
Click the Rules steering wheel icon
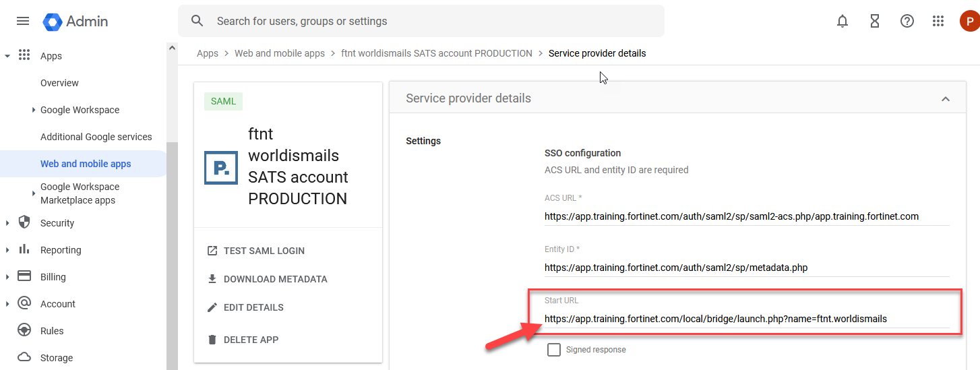pyautogui.click(x=24, y=330)
